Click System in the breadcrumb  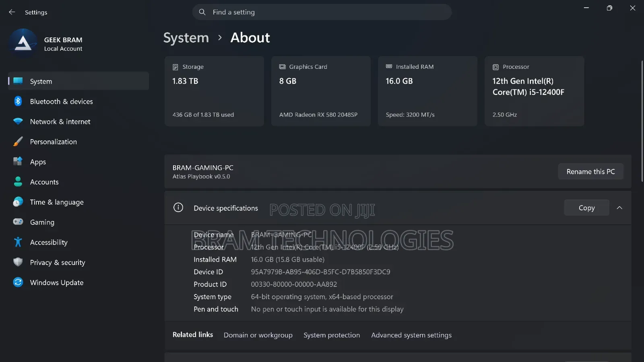coord(186,38)
